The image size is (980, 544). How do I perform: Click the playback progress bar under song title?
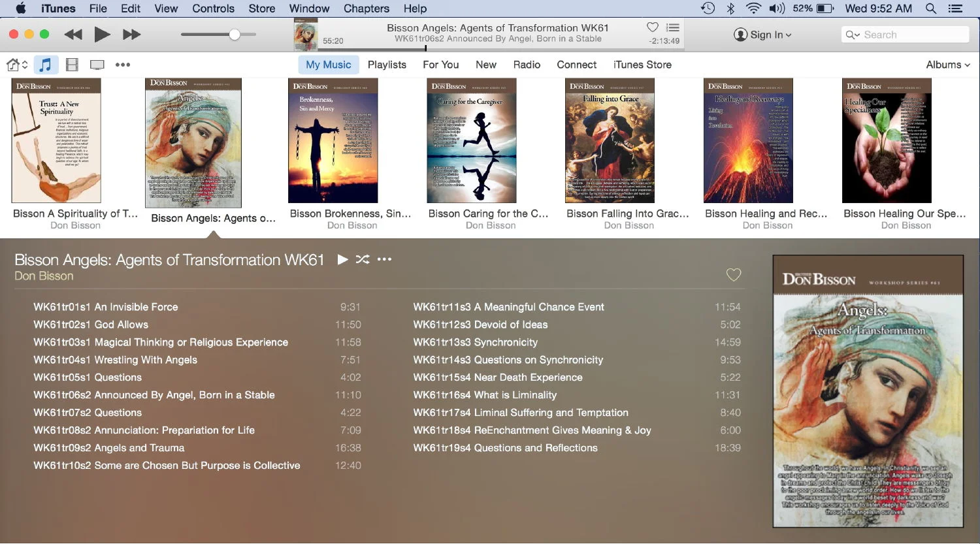coord(502,48)
